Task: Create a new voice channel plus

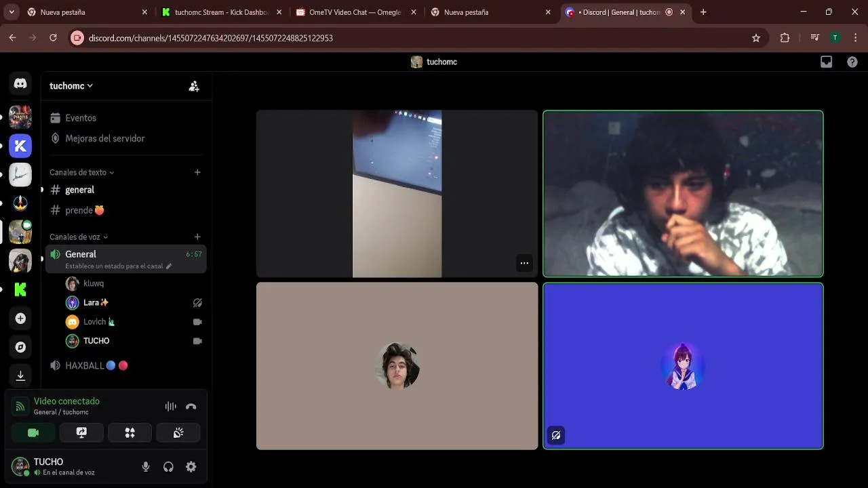Action: click(x=197, y=237)
